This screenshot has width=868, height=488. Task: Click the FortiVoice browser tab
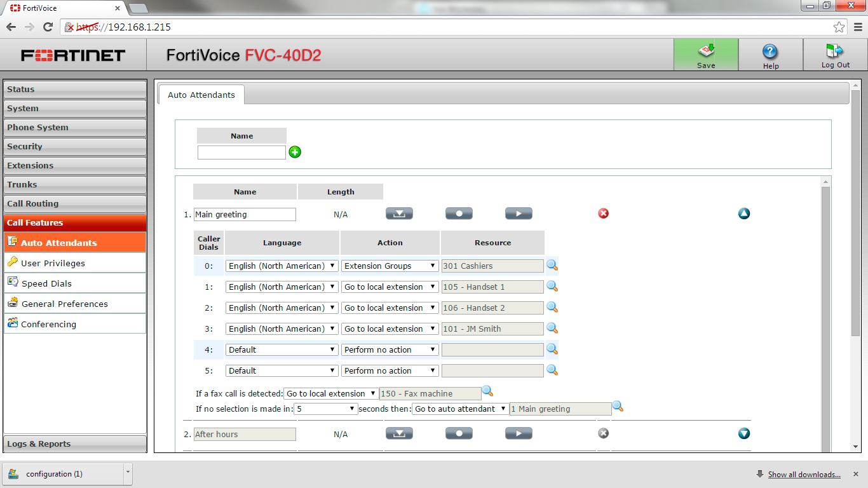[x=64, y=8]
